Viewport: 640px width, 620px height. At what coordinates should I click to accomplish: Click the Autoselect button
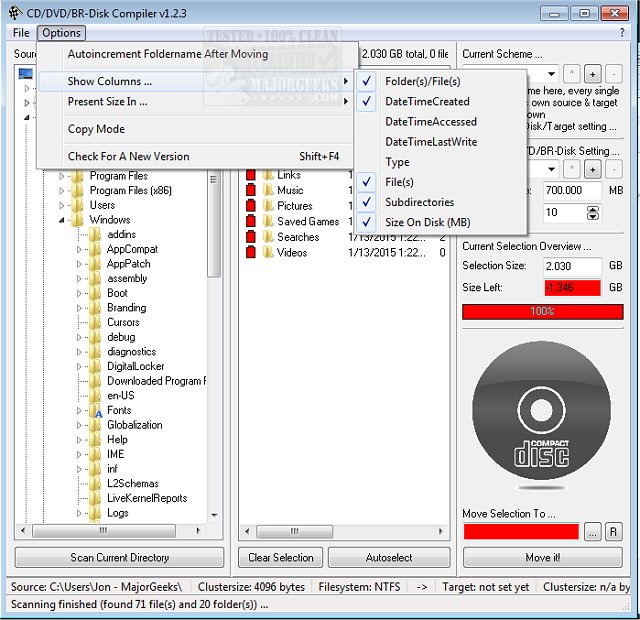click(389, 558)
